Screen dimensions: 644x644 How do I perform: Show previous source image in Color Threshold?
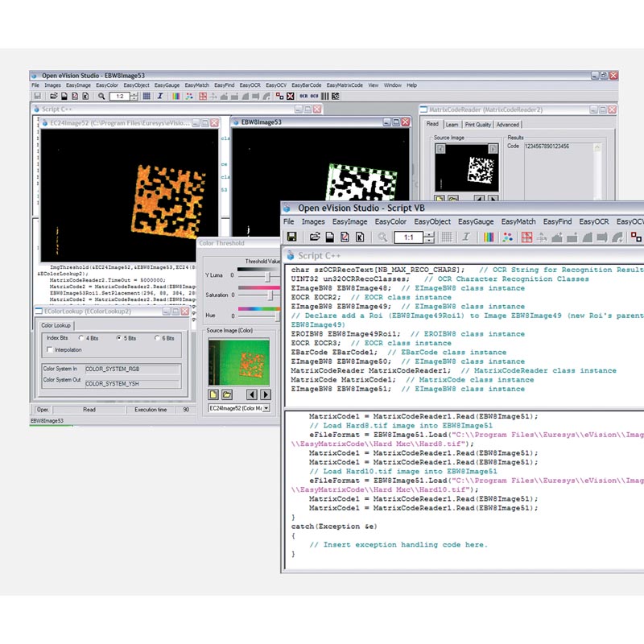(252, 394)
